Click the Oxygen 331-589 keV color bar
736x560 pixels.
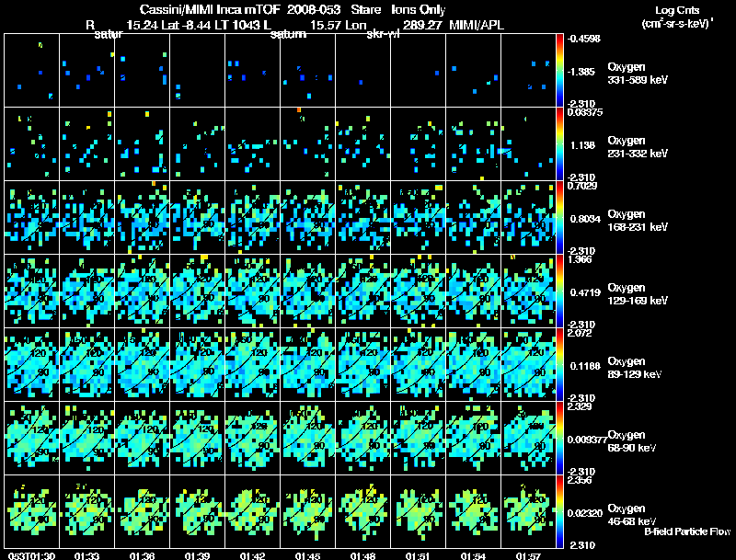coord(559,71)
